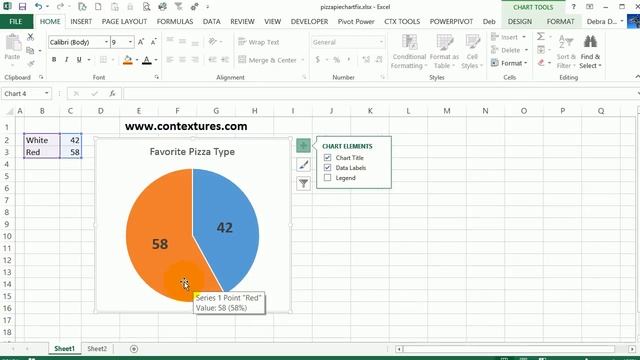Click the AutoSum sigma icon
The height and width of the screenshot is (360, 640).
click(x=541, y=37)
